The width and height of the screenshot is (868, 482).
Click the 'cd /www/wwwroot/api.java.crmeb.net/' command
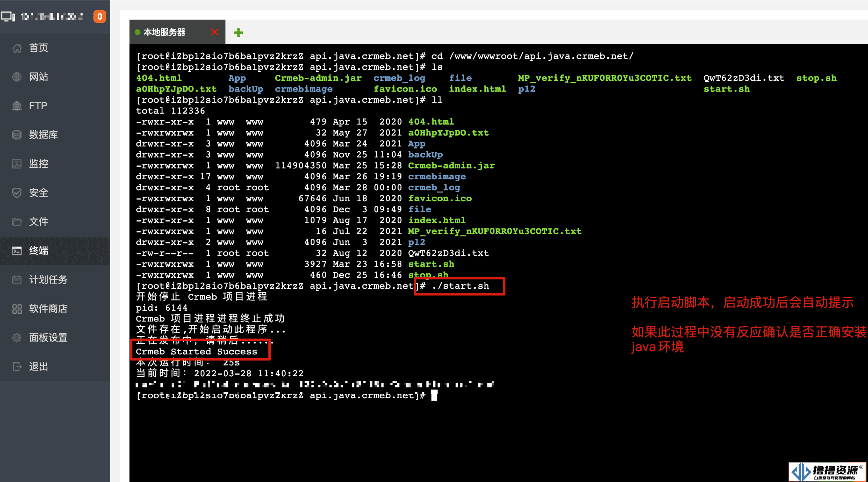tap(532, 56)
